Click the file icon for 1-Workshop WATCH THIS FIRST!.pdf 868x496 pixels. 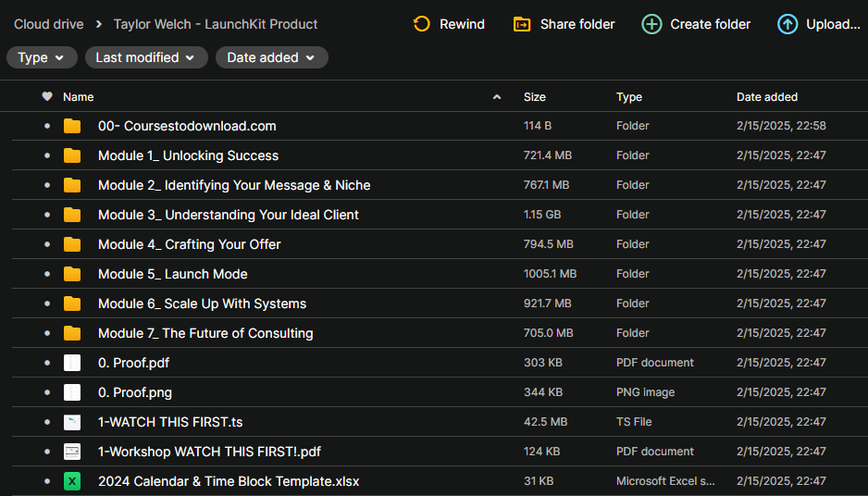(72, 452)
